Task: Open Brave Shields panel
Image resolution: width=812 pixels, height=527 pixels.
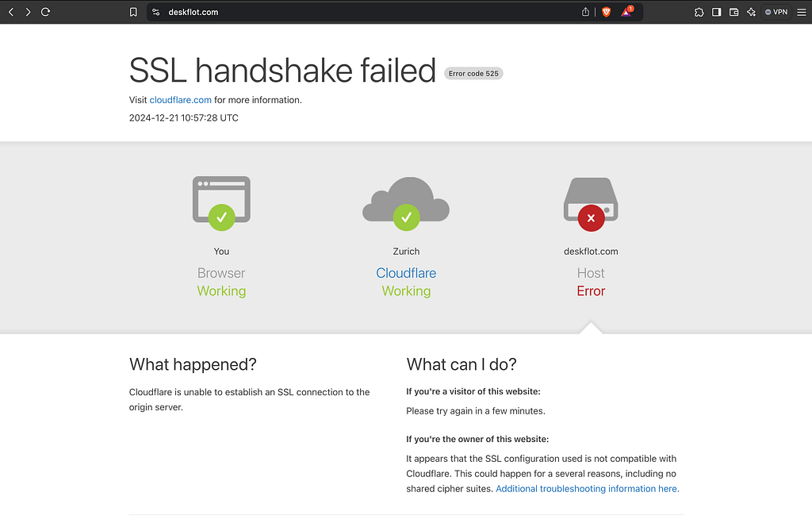Action: coord(607,12)
